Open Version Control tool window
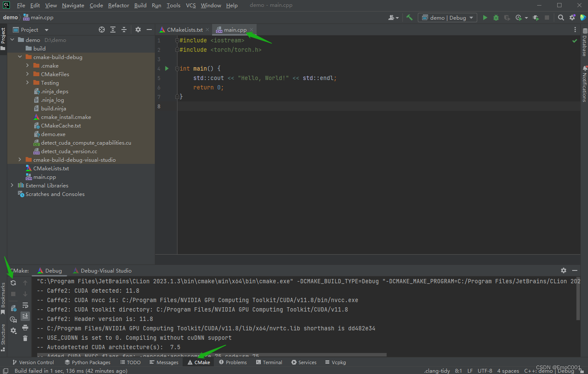The height and width of the screenshot is (374, 588). coord(33,362)
